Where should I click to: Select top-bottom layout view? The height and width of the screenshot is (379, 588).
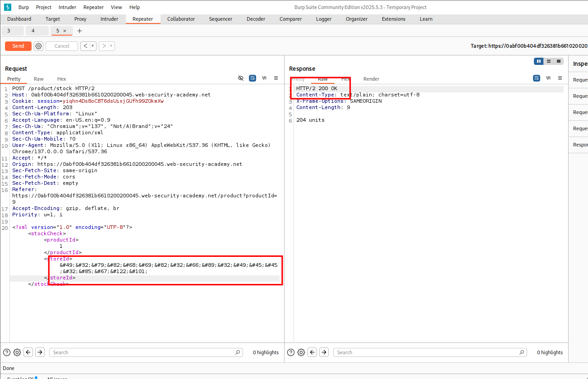[x=549, y=61]
